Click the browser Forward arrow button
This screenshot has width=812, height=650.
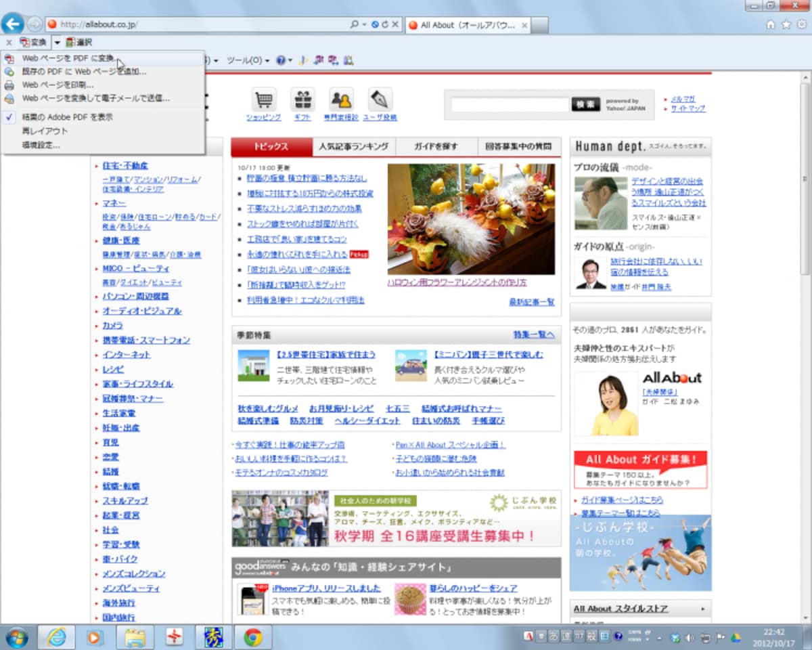[x=35, y=24]
